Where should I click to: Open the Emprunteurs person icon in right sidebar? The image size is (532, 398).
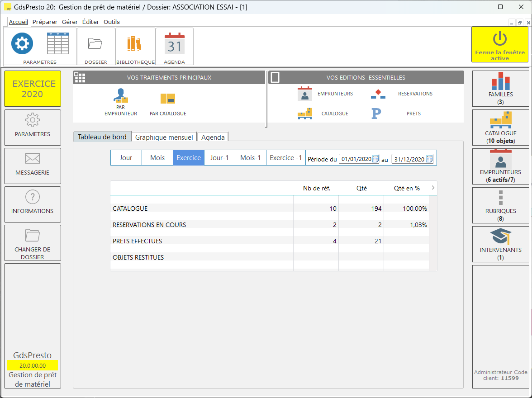pyautogui.click(x=500, y=159)
